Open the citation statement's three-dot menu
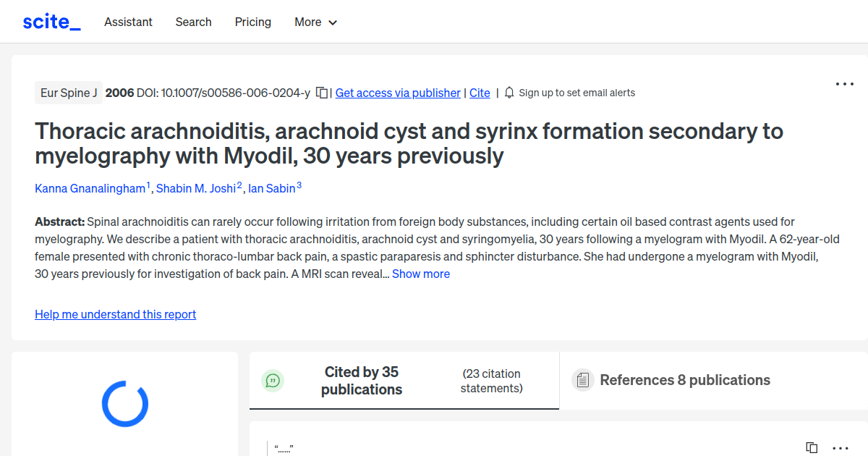This screenshot has height=456, width=868. click(840, 448)
